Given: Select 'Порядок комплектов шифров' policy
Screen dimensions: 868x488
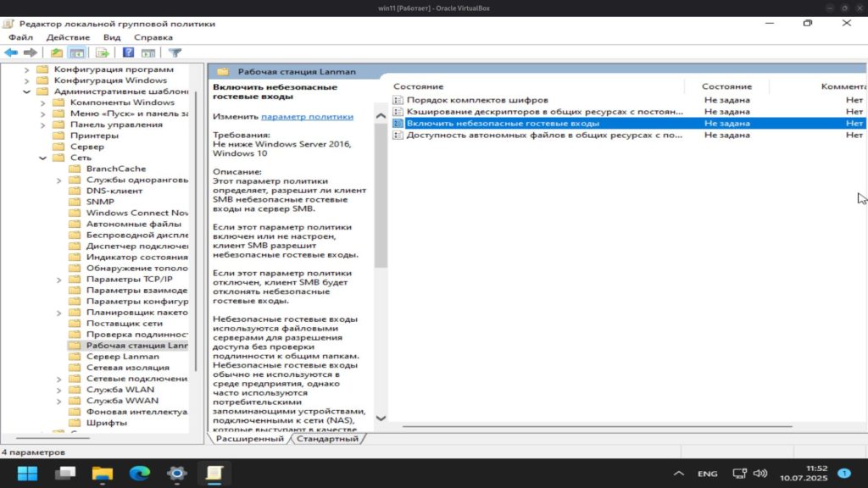Looking at the screenshot, I should click(476, 100).
